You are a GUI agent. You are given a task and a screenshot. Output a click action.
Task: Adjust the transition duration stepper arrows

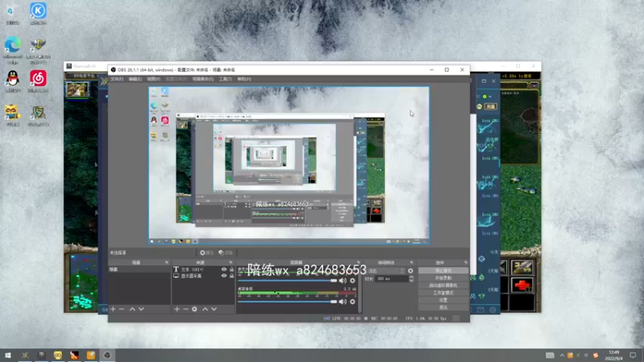pos(411,278)
